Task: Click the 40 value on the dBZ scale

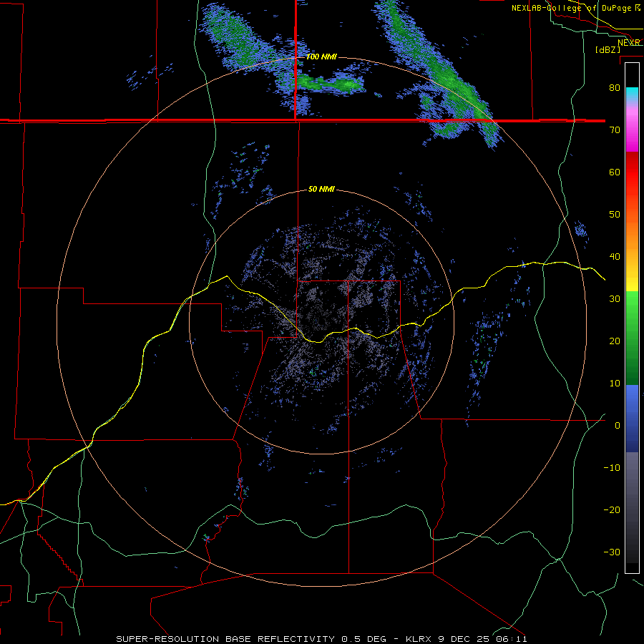Action: [615, 257]
